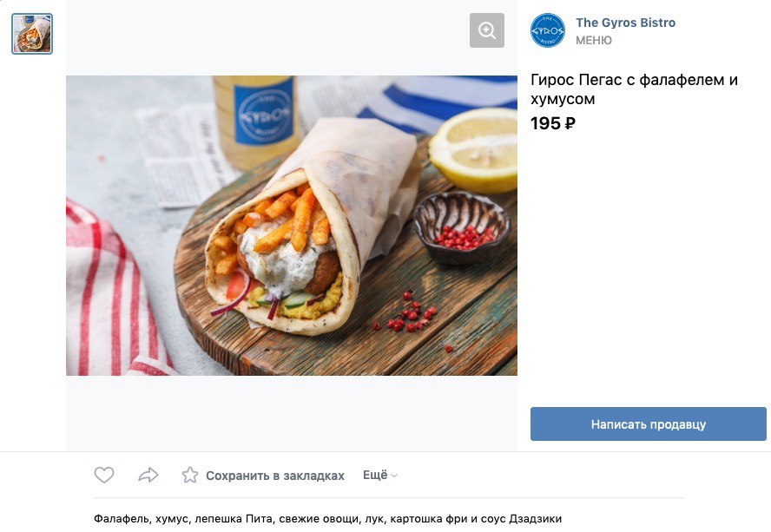Click the lemon half in the photo
Image resolution: width=771 pixels, height=532 pixels.
tap(474, 149)
